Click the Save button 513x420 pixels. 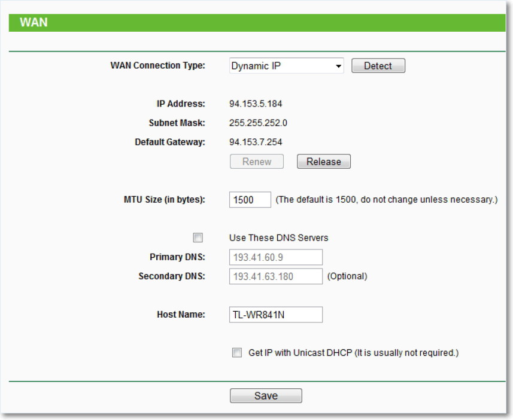pyautogui.click(x=266, y=396)
